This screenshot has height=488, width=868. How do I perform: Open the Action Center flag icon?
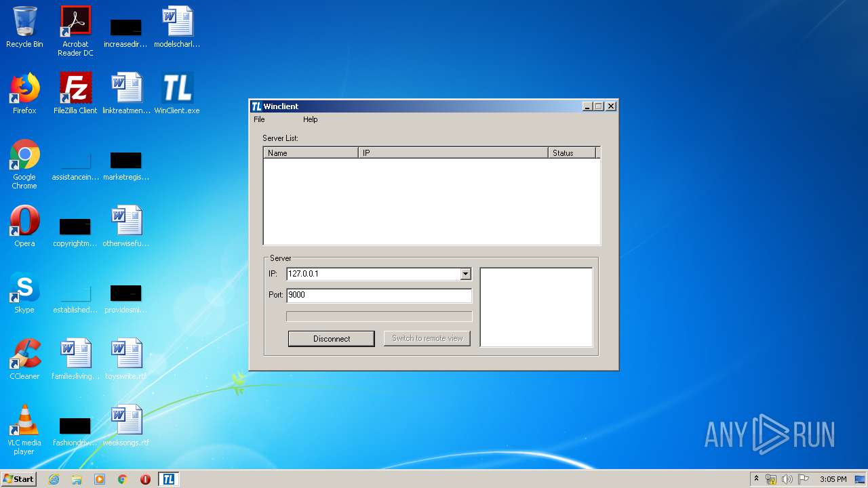804,479
